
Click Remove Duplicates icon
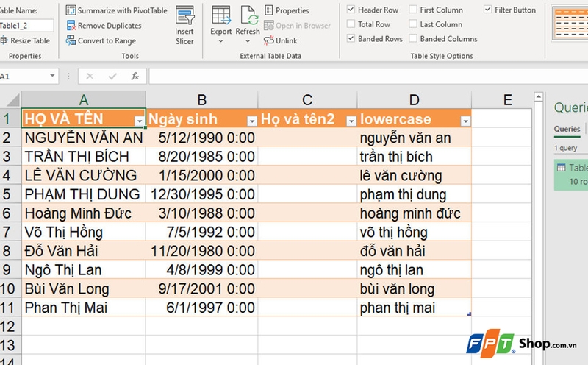(71, 26)
